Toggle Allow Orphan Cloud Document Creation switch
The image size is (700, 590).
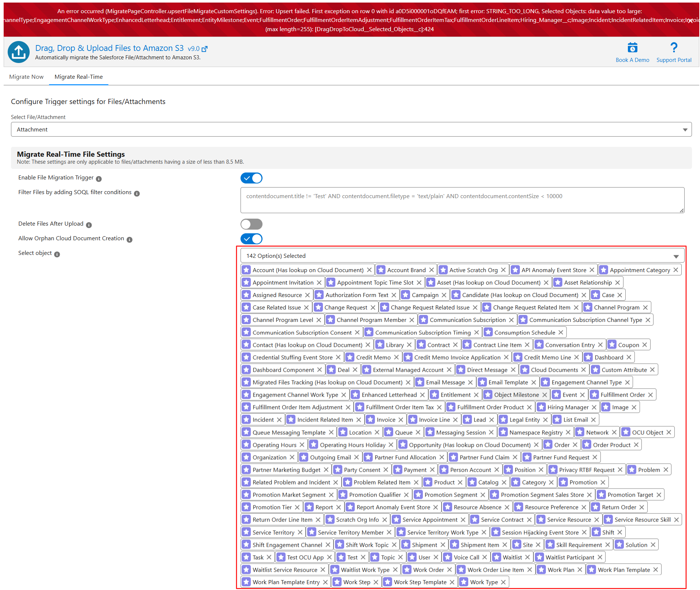click(x=252, y=239)
